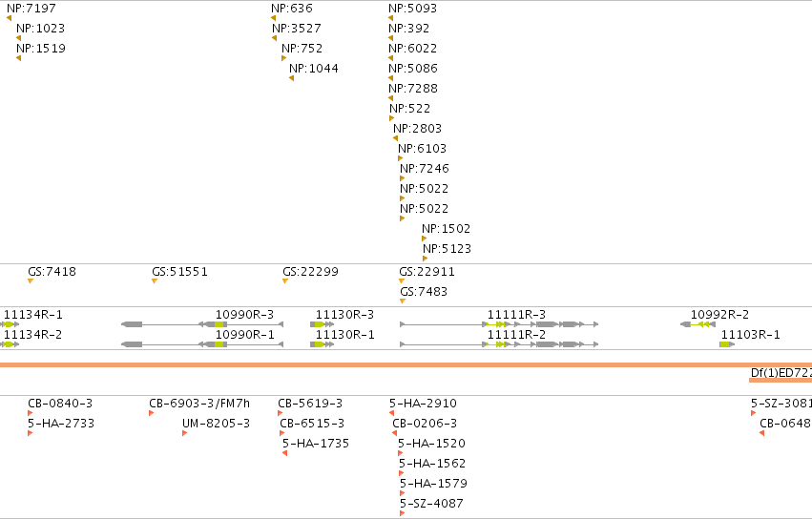Open the NP:1519 feature label
The image size is (812, 519).
click(41, 49)
